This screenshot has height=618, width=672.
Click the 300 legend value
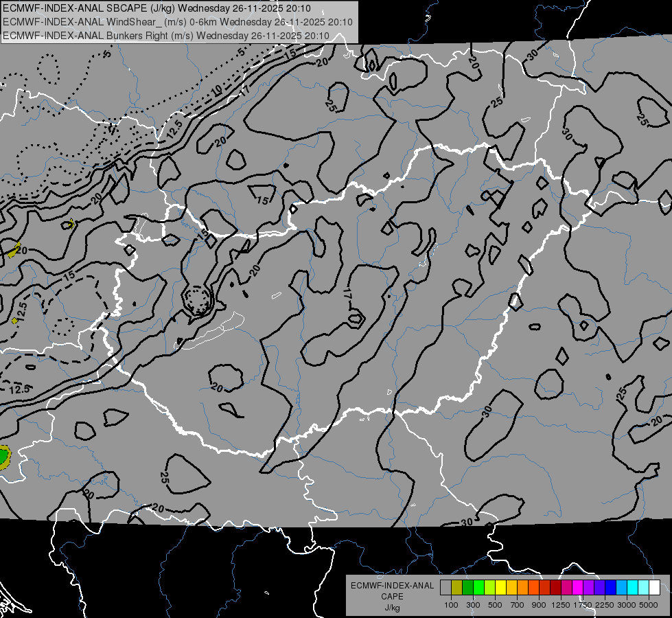(473, 605)
